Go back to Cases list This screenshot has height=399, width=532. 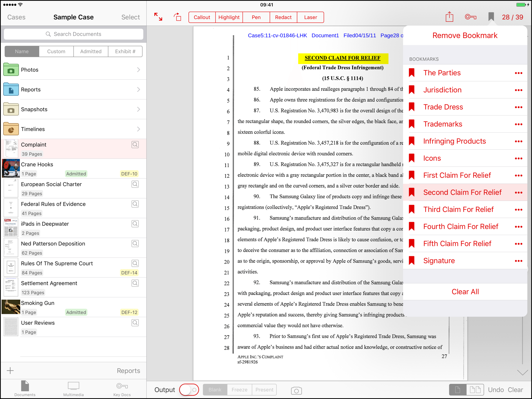[x=16, y=17]
